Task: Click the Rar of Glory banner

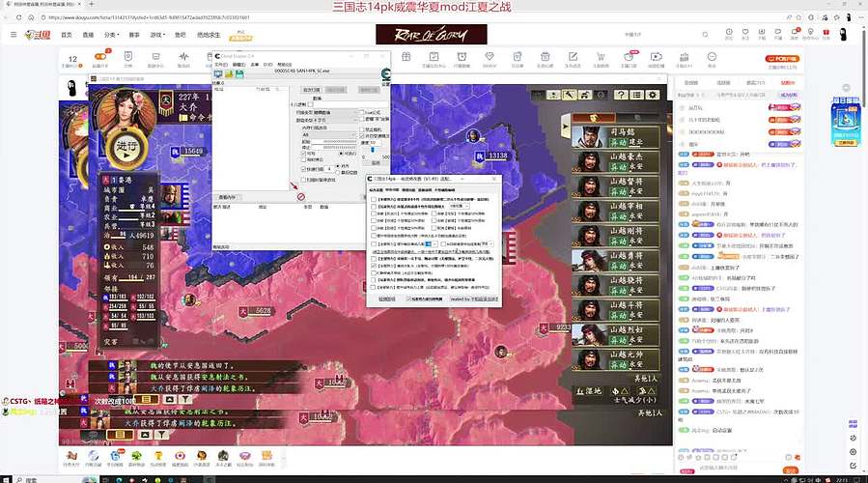Action: tap(432, 35)
